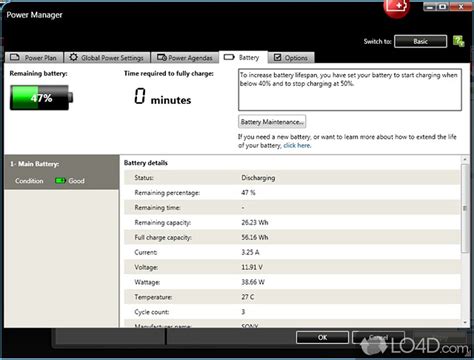Click the Basic mode switch button
474x360 pixels.
[420, 41]
